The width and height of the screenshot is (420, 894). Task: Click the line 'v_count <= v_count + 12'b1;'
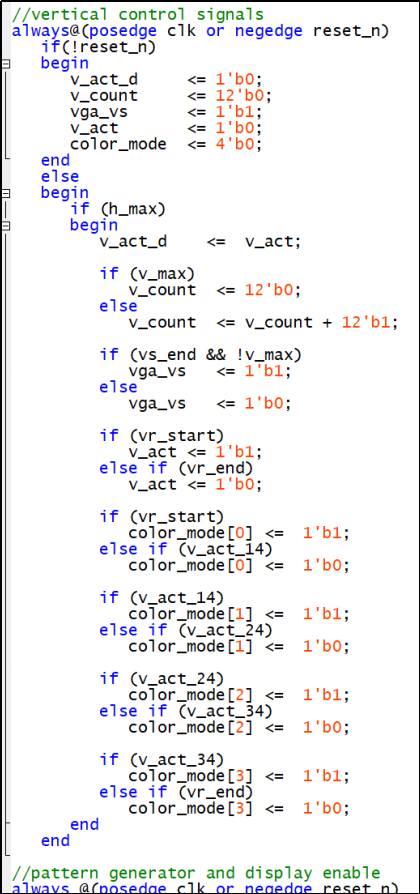263,323
